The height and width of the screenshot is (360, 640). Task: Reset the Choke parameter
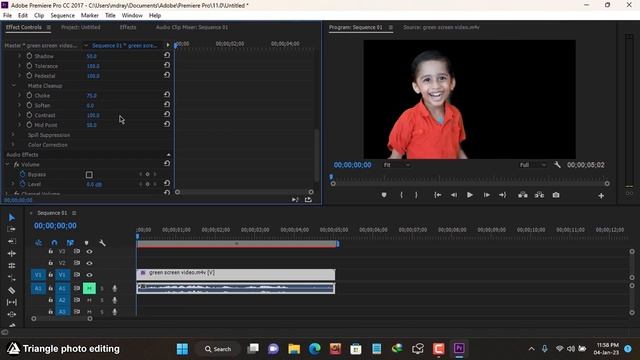(167, 95)
